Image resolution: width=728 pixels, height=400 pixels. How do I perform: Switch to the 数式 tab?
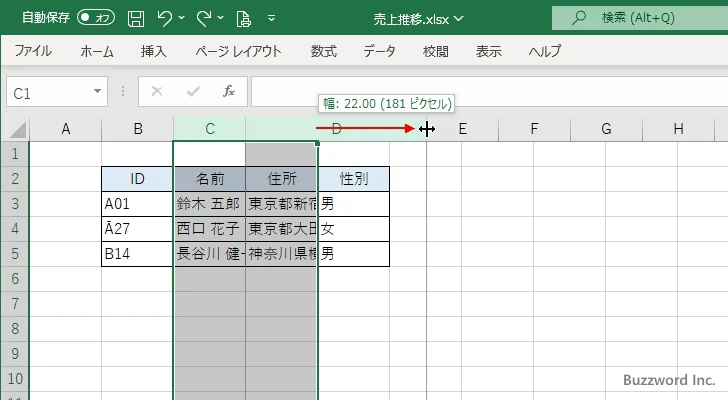point(324,51)
